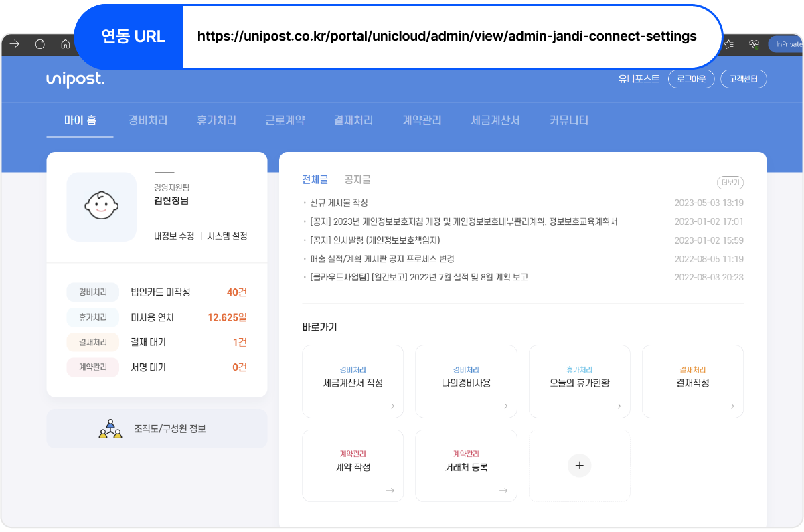The image size is (804, 532).
Task: Click the 더보기 button for posts
Action: click(730, 183)
